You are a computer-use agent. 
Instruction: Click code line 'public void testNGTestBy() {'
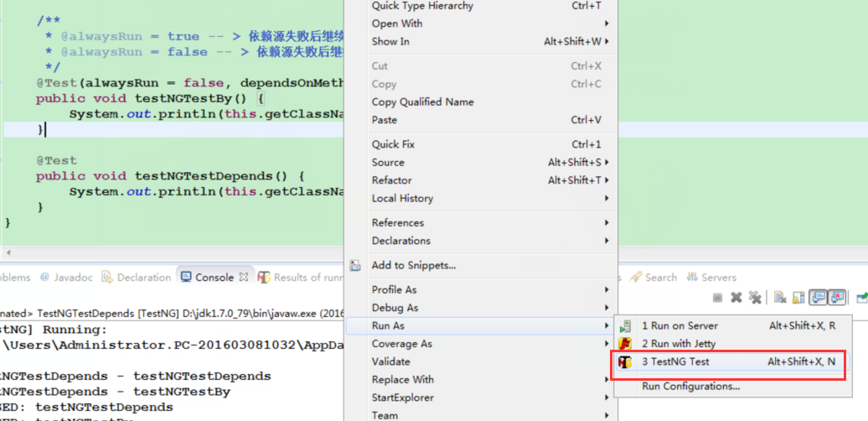coord(151,99)
